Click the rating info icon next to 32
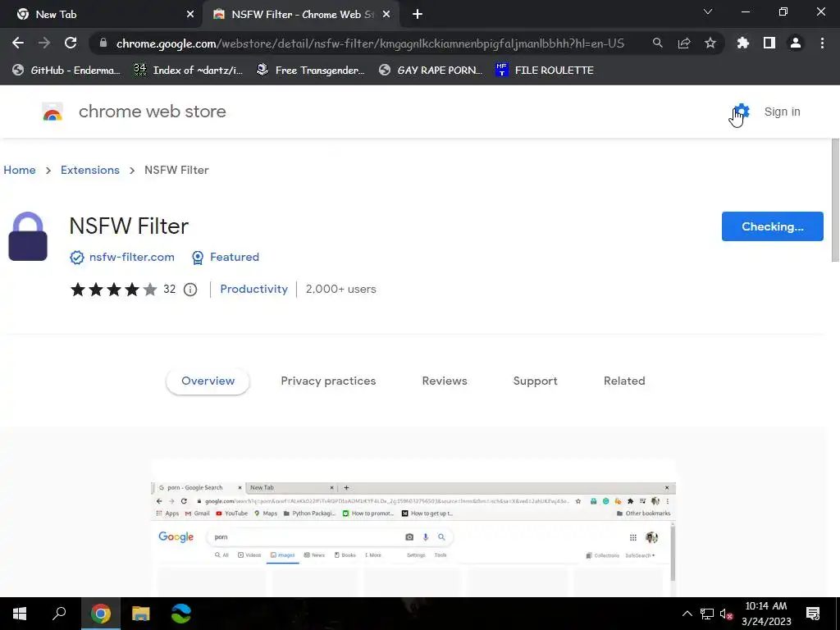Image resolution: width=840 pixels, height=630 pixels. 190,290
